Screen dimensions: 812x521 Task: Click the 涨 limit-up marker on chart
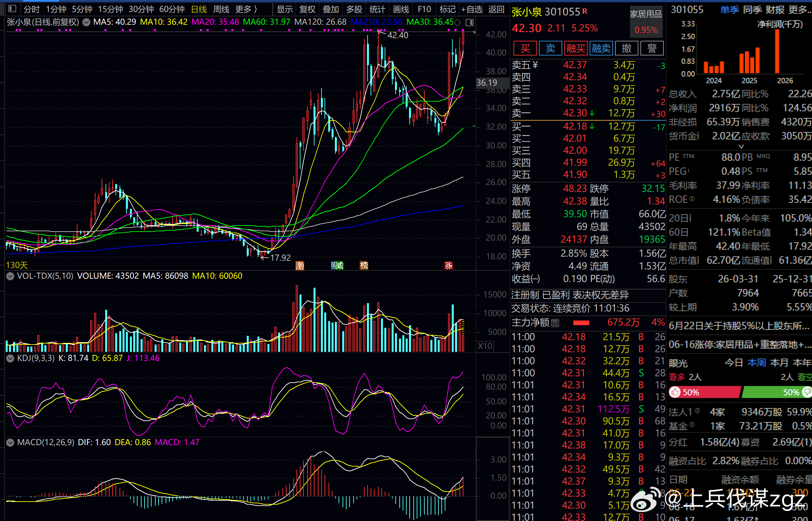click(449, 266)
